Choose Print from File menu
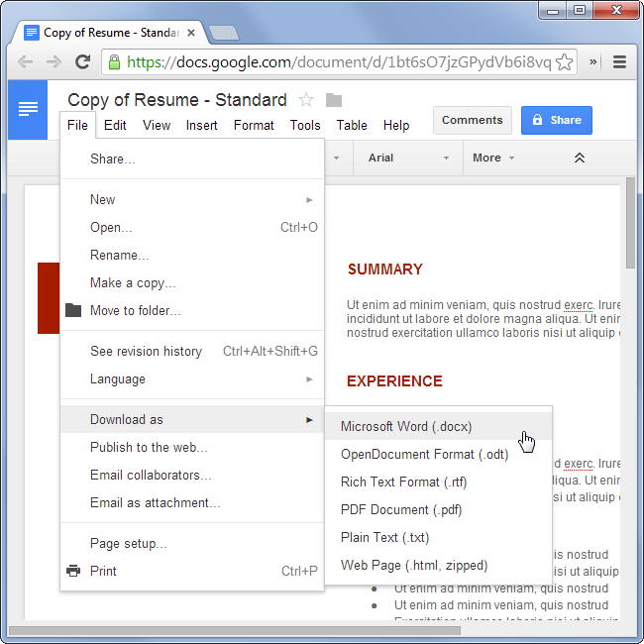 [x=192, y=571]
